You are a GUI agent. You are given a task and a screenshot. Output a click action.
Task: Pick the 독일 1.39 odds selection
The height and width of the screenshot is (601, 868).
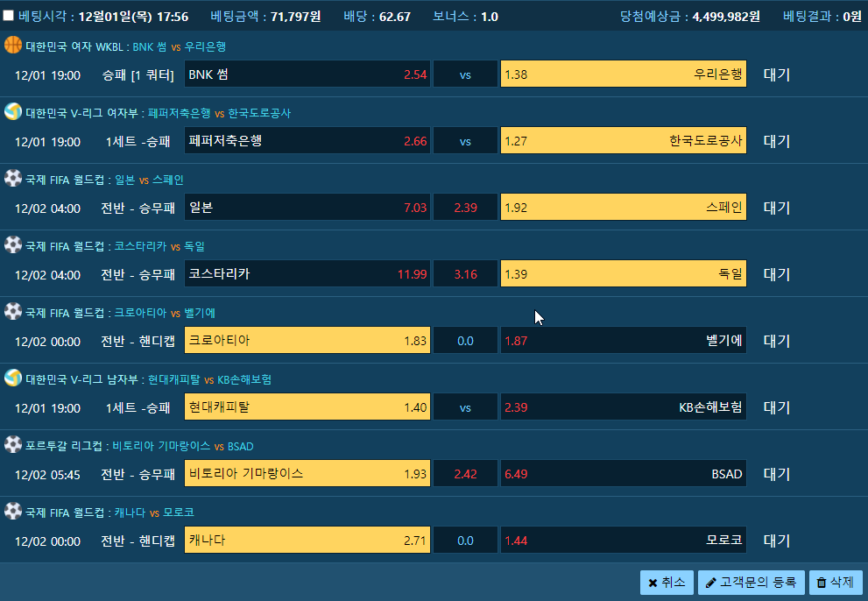point(624,273)
